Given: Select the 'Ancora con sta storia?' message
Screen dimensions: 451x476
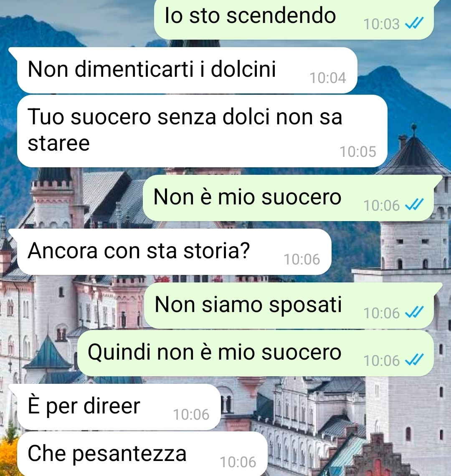Looking at the screenshot, I should tap(174, 252).
